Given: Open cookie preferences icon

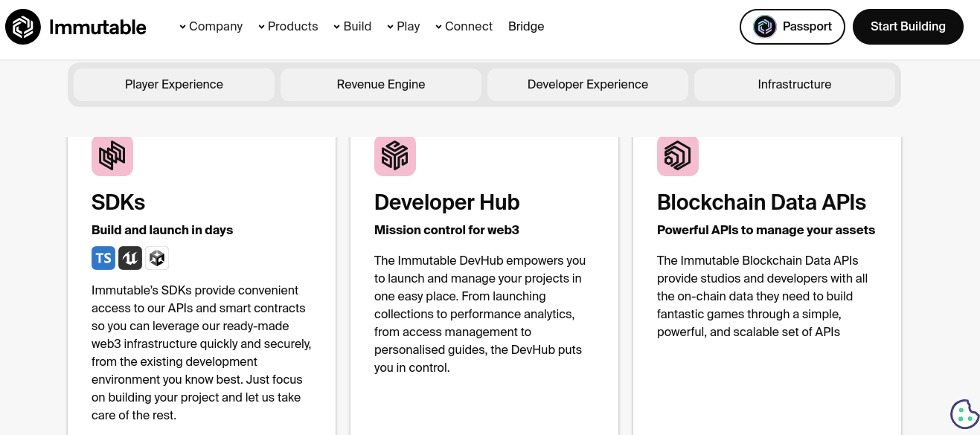Looking at the screenshot, I should click(x=964, y=414).
